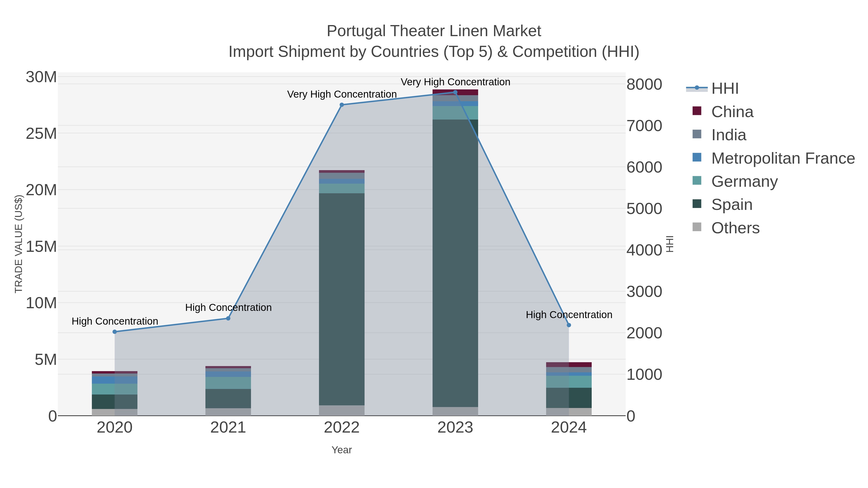This screenshot has height=488, width=868.
Task: Click the China segment of the 2024 bar
Action: tap(569, 365)
